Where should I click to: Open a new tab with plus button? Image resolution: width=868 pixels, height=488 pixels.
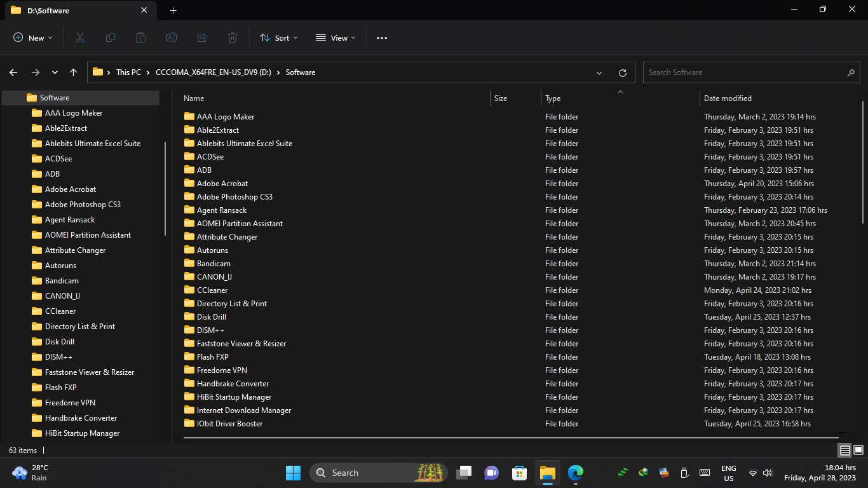[x=173, y=10]
